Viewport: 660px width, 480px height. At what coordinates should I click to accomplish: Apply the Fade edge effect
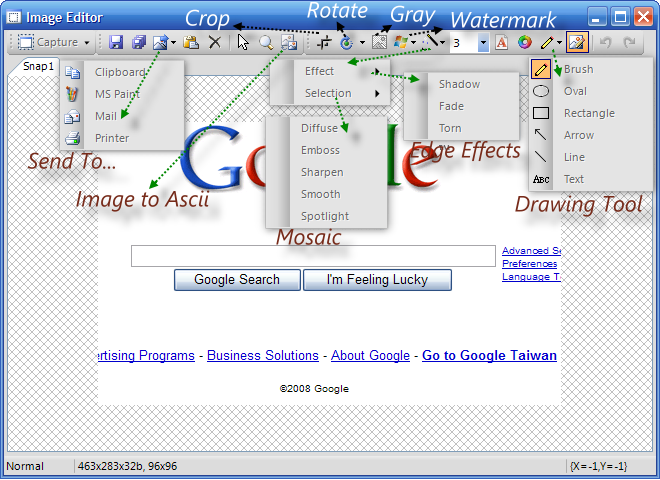point(461,106)
